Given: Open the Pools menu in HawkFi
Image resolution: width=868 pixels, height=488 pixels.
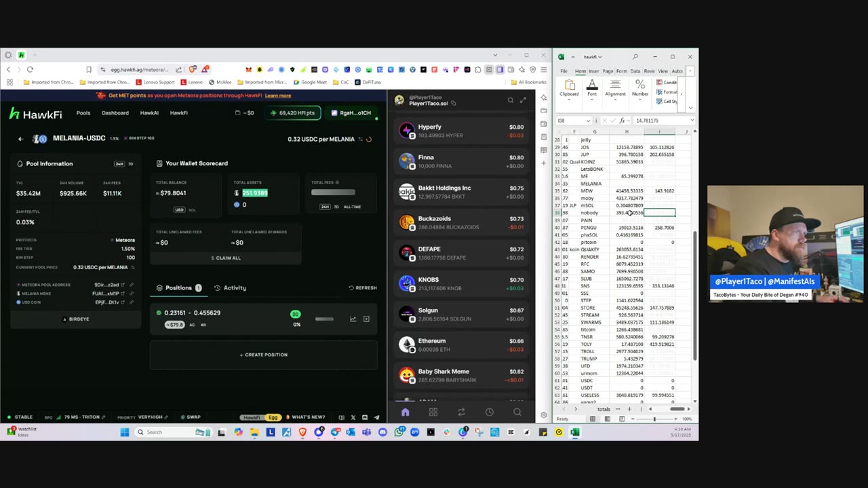Looking at the screenshot, I should [83, 113].
